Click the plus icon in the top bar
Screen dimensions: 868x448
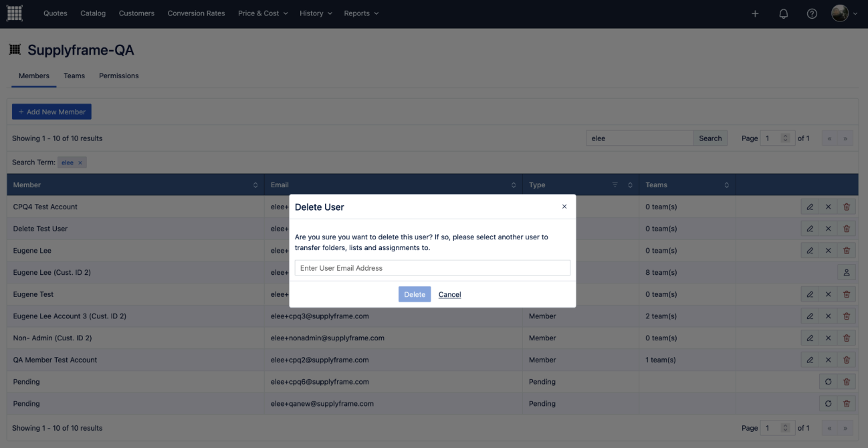pyautogui.click(x=755, y=13)
